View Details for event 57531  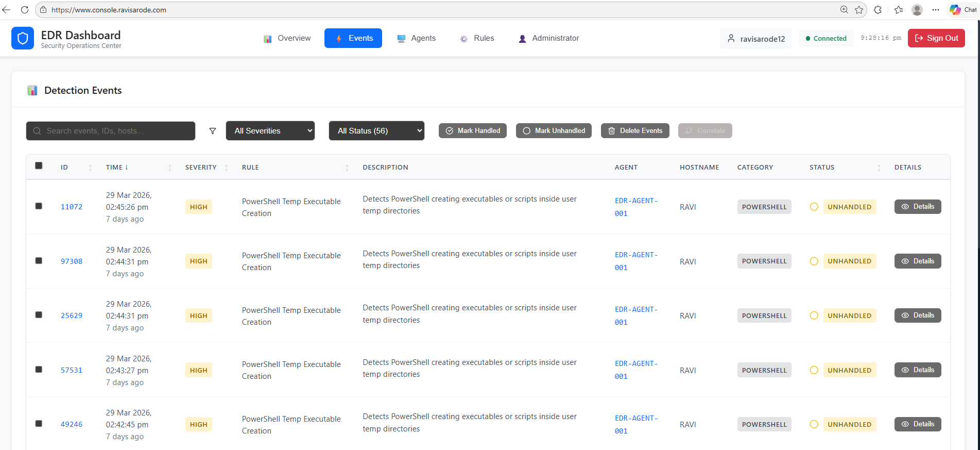pos(918,370)
